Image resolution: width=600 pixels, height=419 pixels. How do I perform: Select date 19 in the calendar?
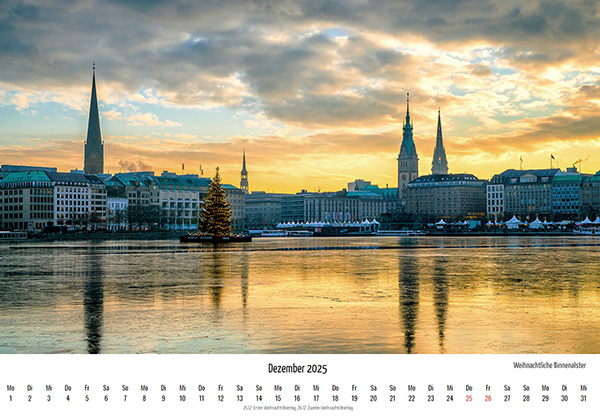click(354, 398)
